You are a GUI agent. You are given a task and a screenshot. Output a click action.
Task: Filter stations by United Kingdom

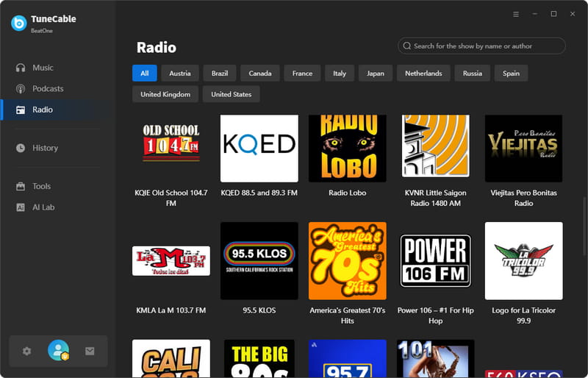coord(165,94)
